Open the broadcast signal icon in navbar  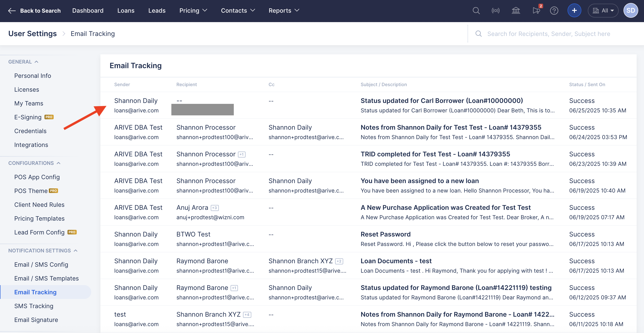pos(495,11)
